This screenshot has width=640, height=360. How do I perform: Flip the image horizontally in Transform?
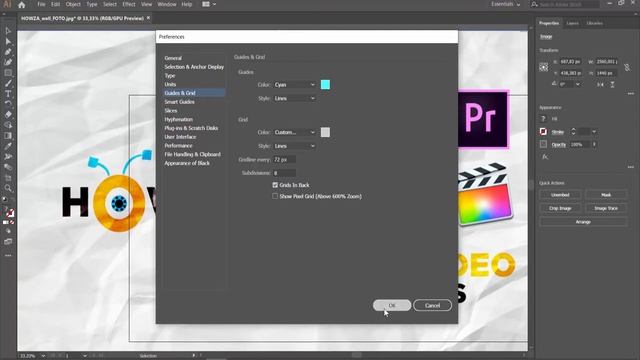[x=600, y=84]
